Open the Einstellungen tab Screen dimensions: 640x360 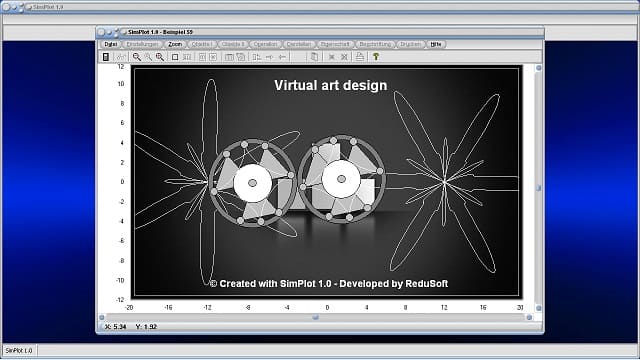tap(142, 44)
